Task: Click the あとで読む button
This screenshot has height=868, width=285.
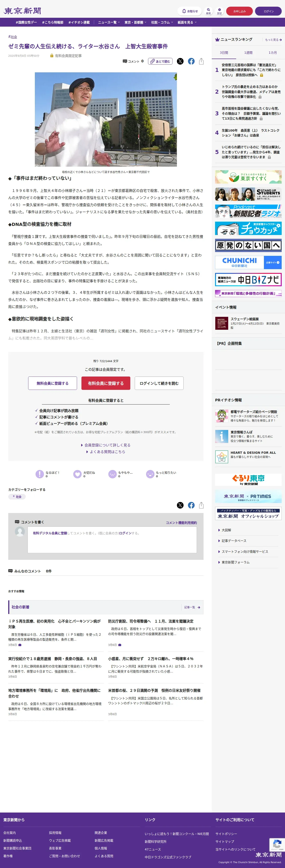Action: point(160,61)
